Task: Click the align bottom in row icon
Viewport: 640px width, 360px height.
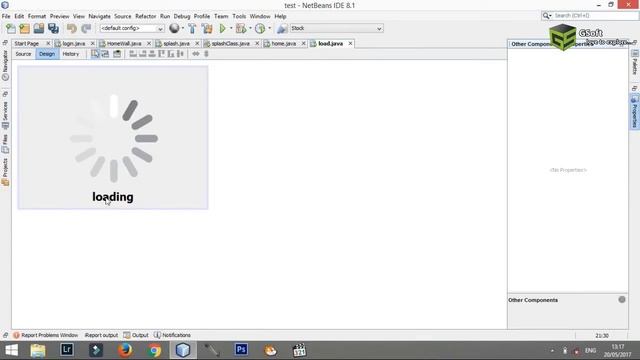Action: [171, 54]
